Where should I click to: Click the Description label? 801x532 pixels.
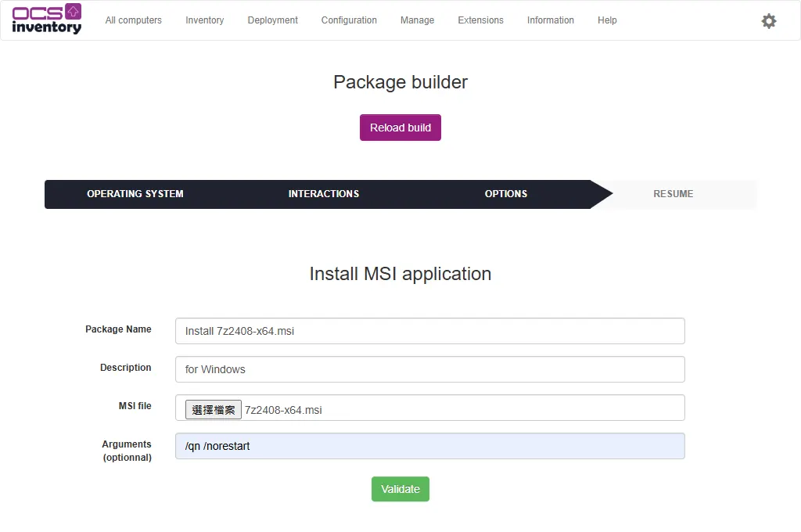[126, 368]
